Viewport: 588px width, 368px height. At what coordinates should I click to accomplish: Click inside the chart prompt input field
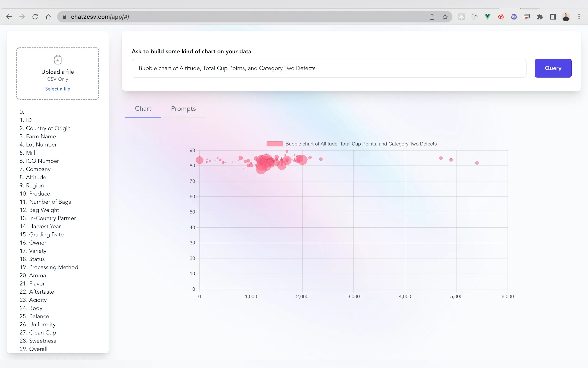[x=329, y=68]
